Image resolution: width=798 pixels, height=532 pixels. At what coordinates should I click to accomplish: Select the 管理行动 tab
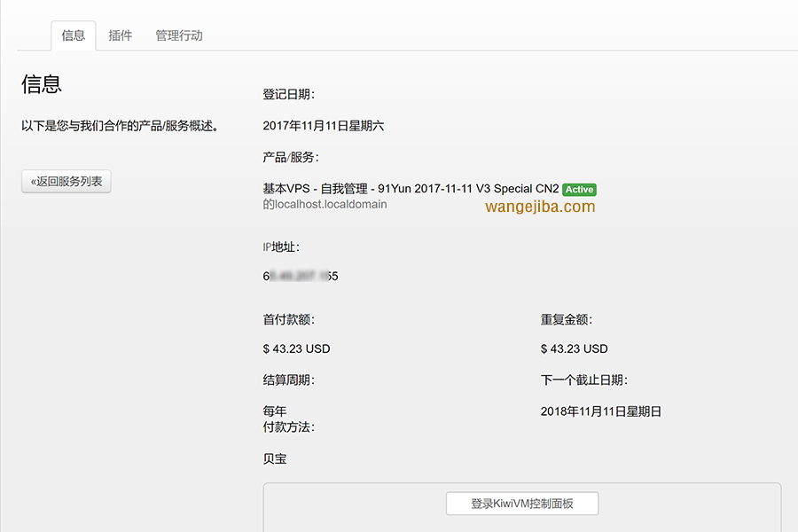point(179,35)
